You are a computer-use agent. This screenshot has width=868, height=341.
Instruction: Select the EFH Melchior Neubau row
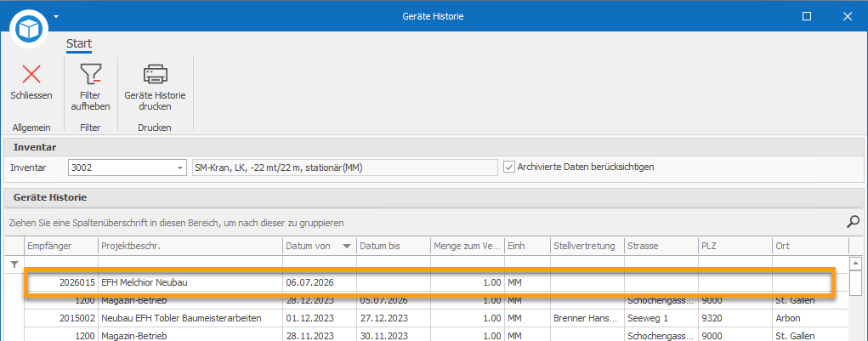click(x=428, y=283)
